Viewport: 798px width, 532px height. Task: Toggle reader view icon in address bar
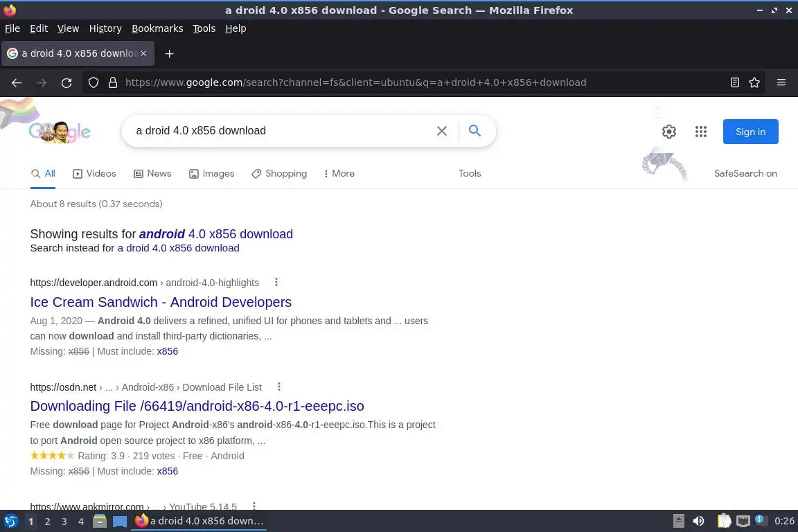coord(734,82)
